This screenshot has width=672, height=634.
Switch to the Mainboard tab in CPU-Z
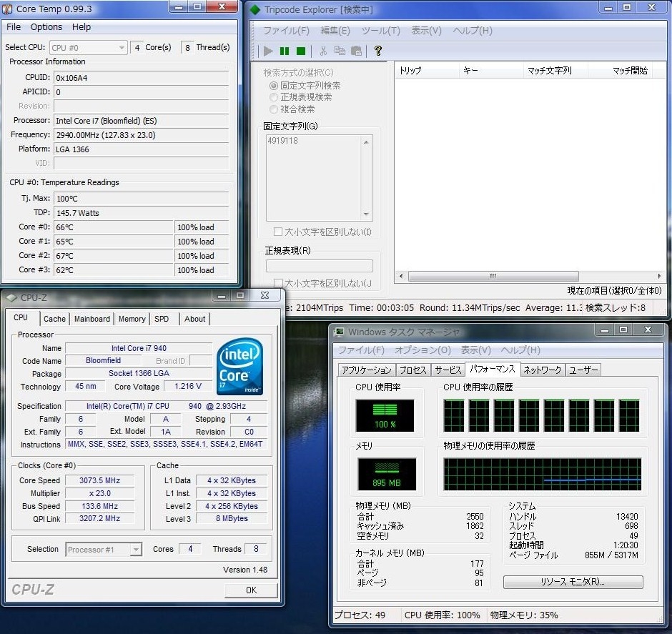coord(92,319)
